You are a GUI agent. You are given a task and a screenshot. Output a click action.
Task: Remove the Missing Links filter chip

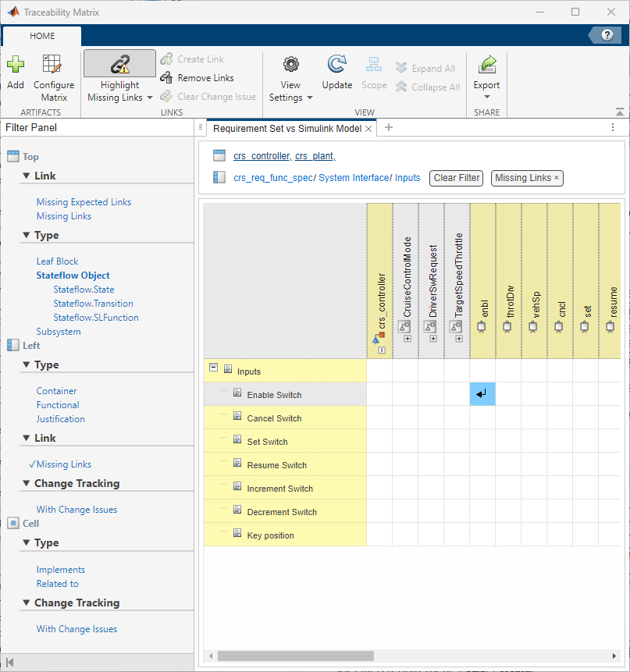point(557,177)
